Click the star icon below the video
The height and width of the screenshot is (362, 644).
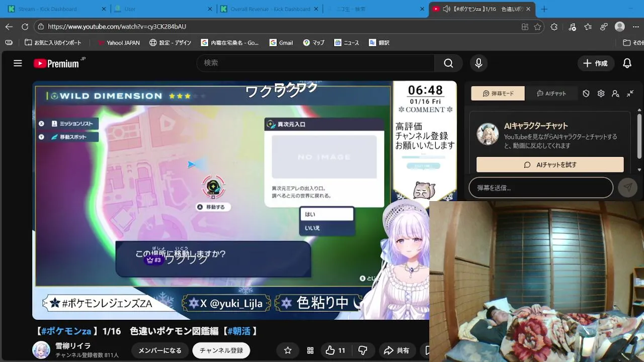288,350
